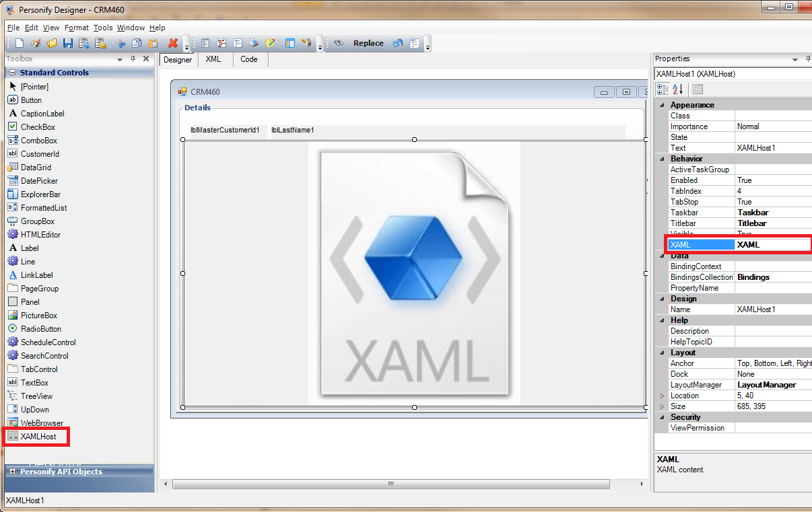Pin the Properties panel with pushpin icon
The height and width of the screenshot is (512, 812).
click(x=807, y=59)
